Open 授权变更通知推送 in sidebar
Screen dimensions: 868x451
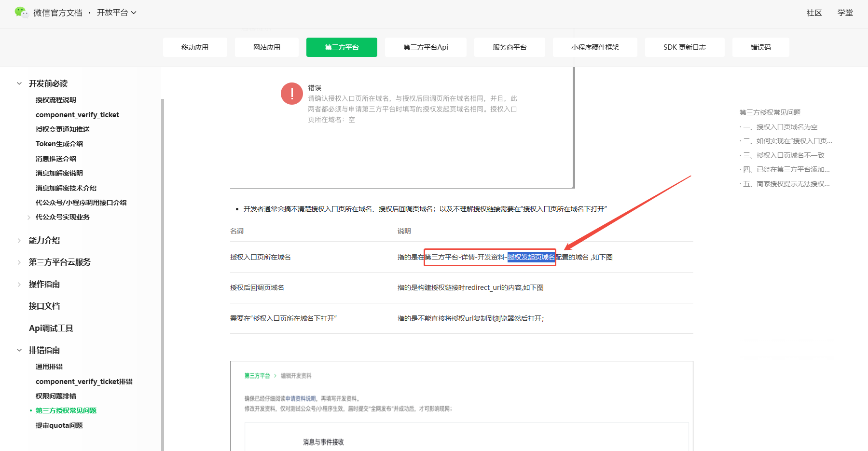pyautogui.click(x=63, y=129)
